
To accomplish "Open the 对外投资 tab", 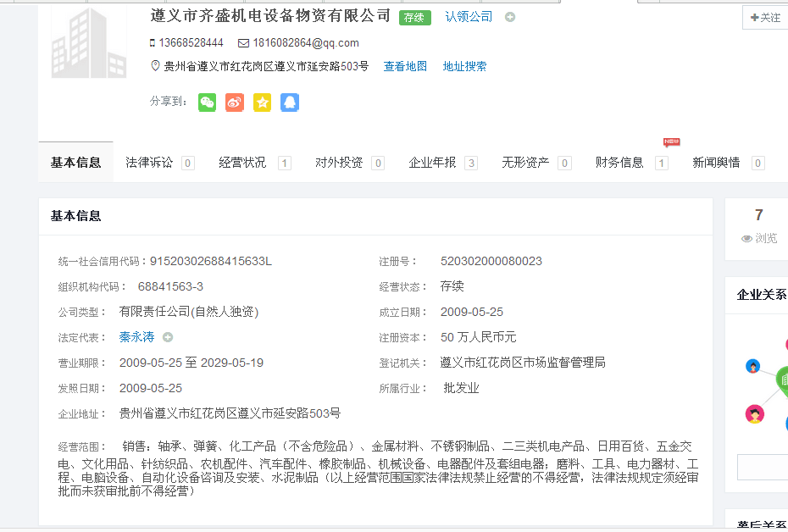I will 339,163.
